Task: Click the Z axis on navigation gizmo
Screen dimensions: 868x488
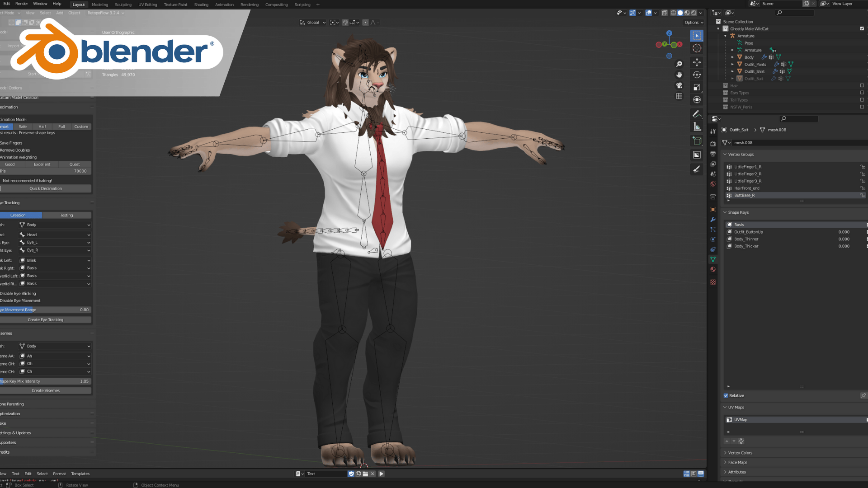Action: (x=669, y=33)
